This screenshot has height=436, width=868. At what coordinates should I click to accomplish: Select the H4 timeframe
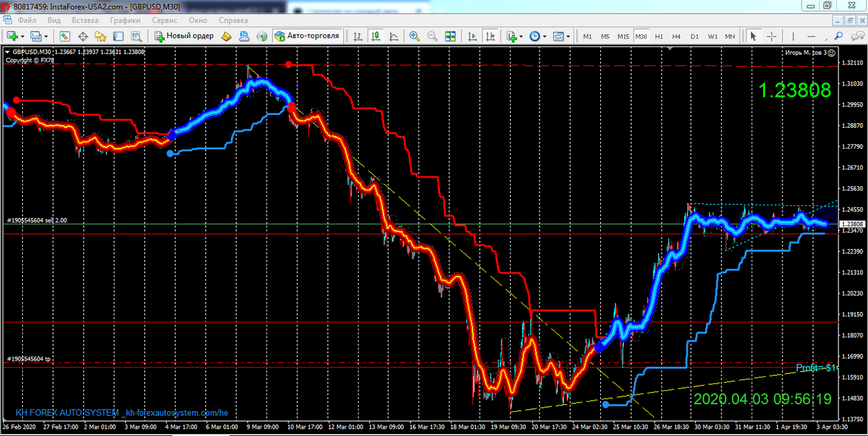point(676,36)
